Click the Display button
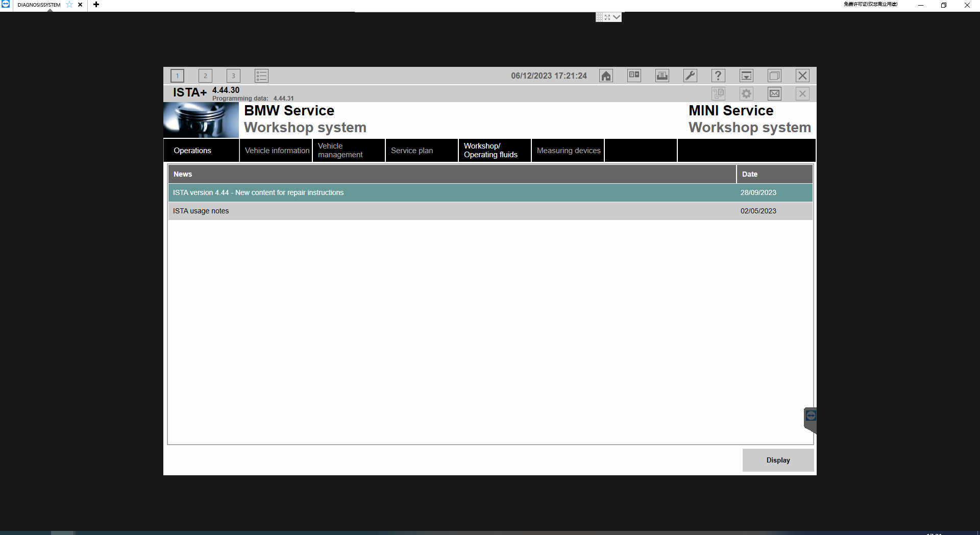This screenshot has width=980, height=535. [778, 460]
